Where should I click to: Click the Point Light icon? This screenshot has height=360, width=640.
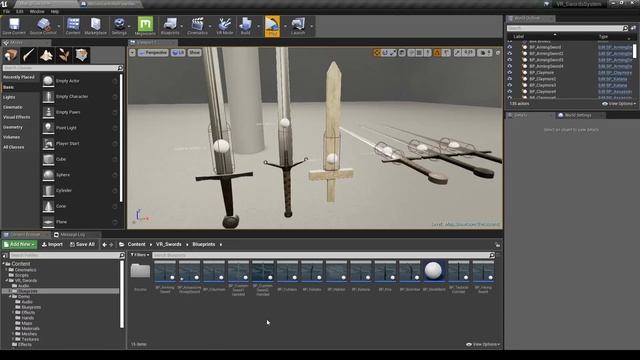click(x=48, y=128)
